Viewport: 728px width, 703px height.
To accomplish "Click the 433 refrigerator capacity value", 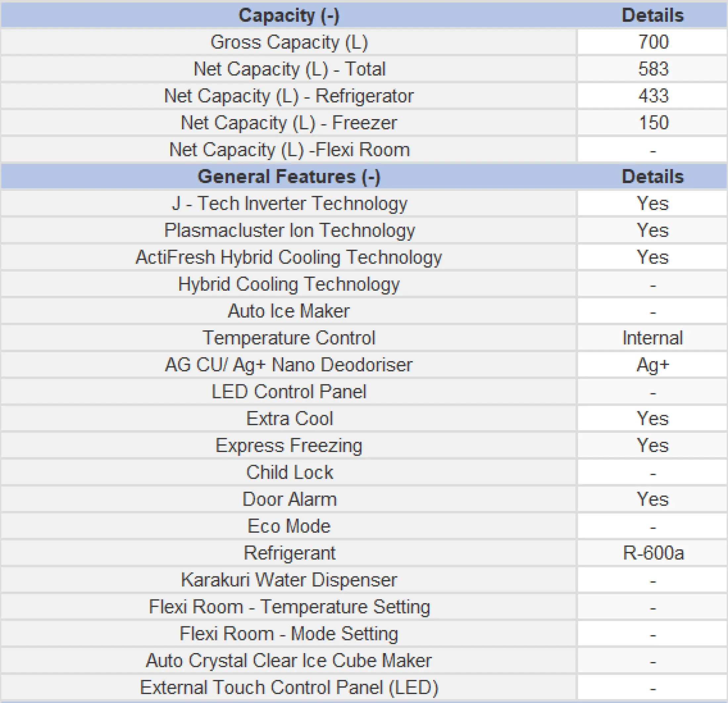I will (653, 96).
